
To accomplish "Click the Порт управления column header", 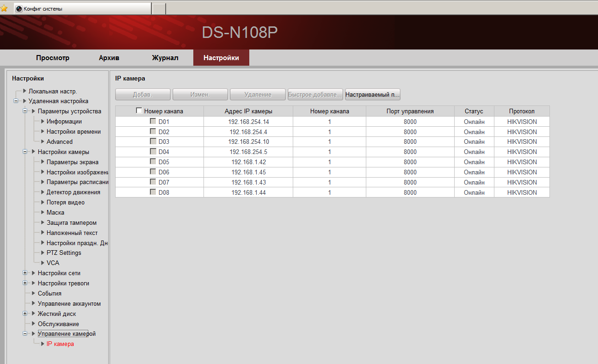I will [410, 111].
